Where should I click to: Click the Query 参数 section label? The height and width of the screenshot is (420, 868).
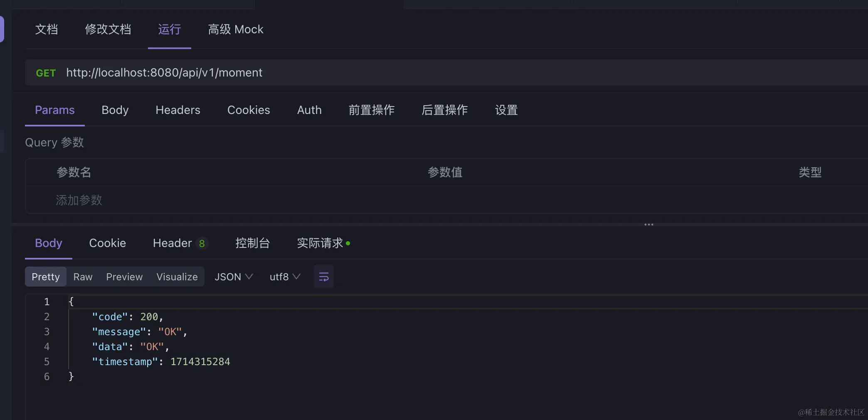pyautogui.click(x=54, y=143)
